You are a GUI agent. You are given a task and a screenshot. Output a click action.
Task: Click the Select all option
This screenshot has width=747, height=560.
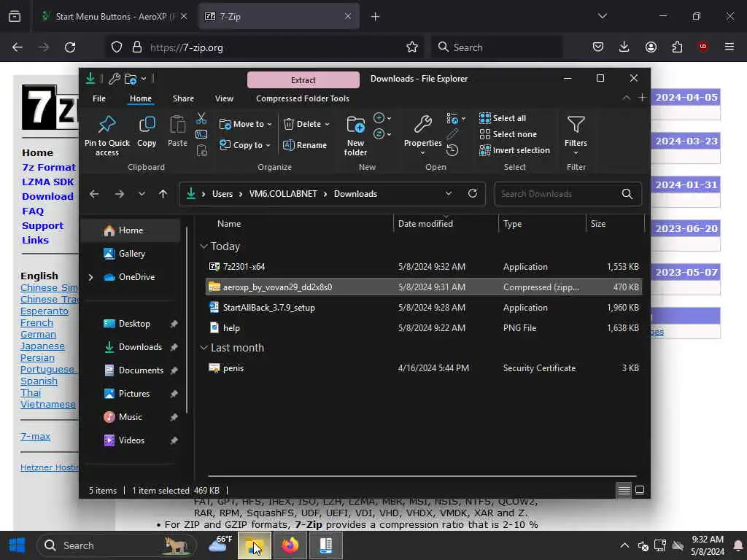click(x=503, y=118)
